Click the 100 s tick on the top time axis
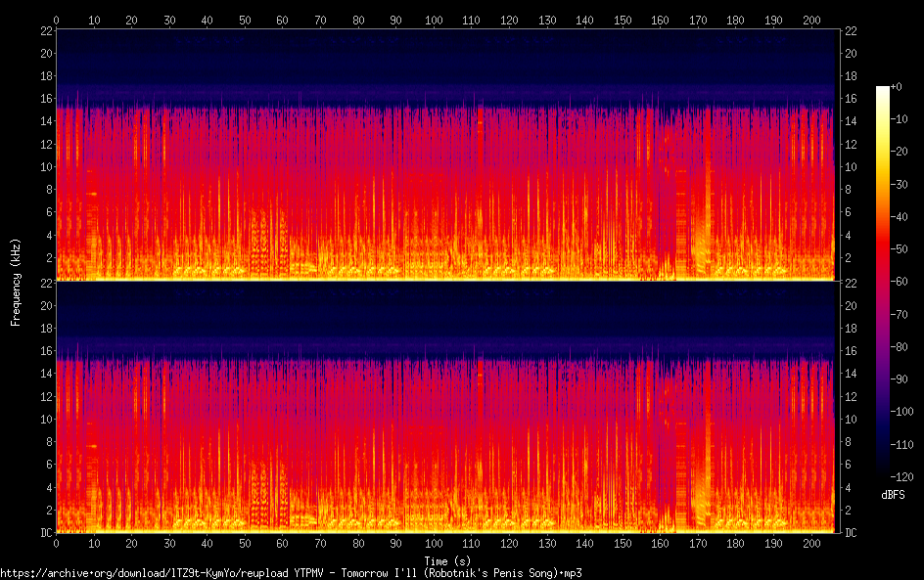This screenshot has width=924, height=580. point(433,20)
